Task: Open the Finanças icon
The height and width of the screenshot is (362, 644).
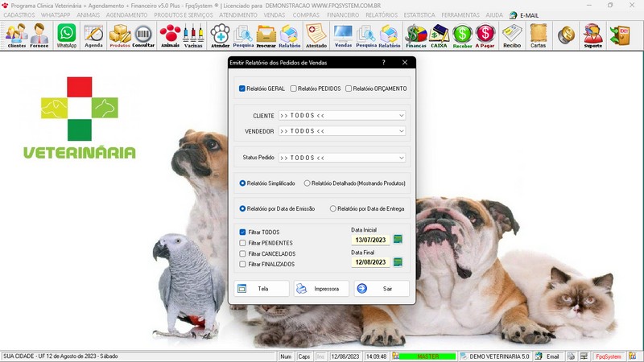Action: (416, 35)
